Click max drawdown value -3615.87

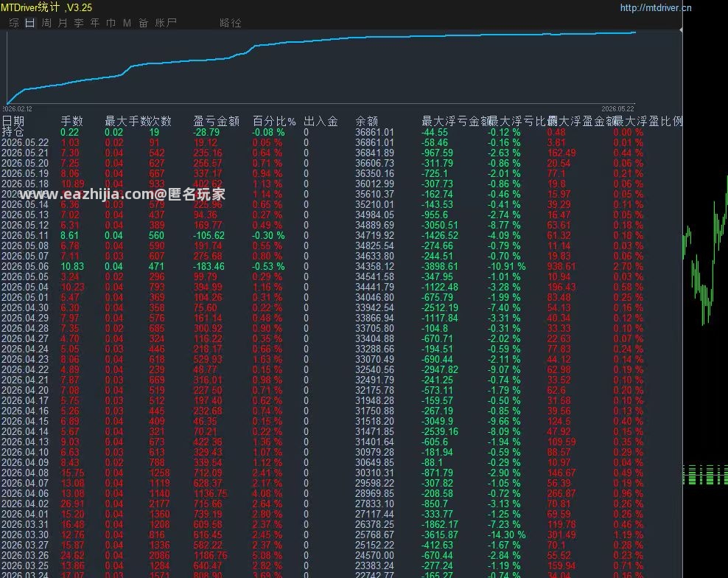point(440,535)
